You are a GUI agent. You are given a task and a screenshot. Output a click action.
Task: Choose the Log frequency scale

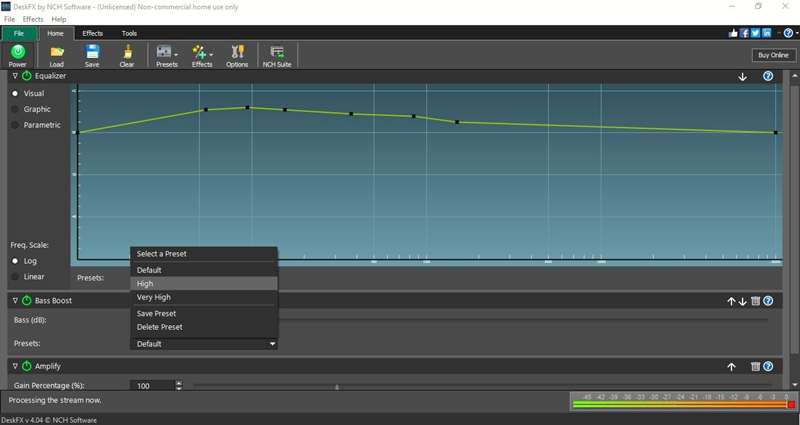tap(15, 261)
